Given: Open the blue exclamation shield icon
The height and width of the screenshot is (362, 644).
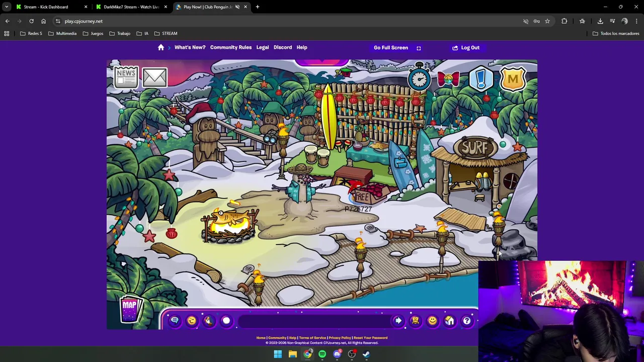Looking at the screenshot, I should [481, 79].
